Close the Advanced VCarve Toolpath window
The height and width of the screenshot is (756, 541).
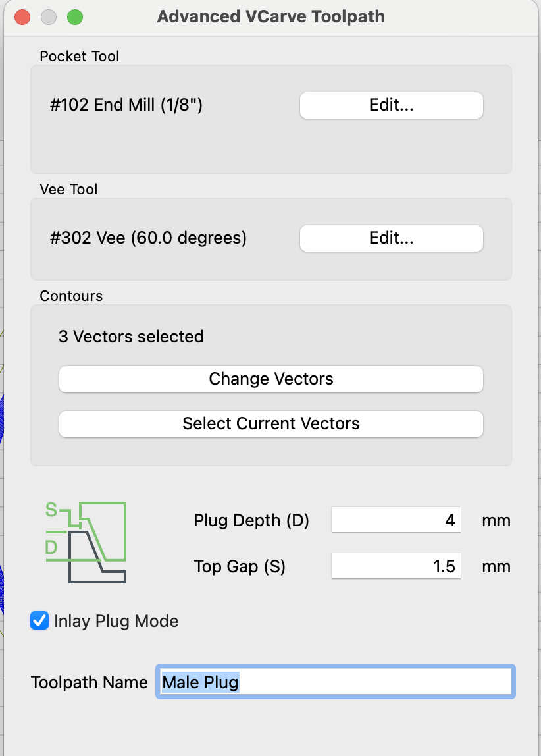coord(22,17)
